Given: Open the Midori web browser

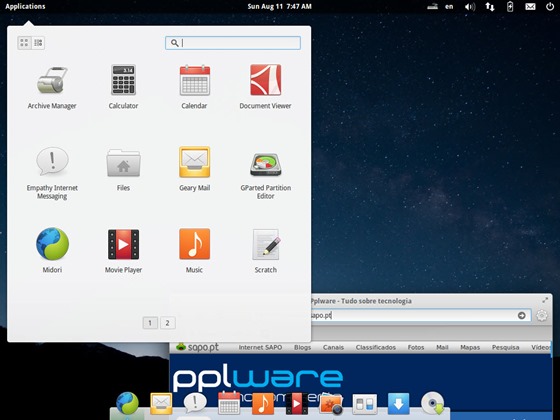Looking at the screenshot, I should (52, 250).
